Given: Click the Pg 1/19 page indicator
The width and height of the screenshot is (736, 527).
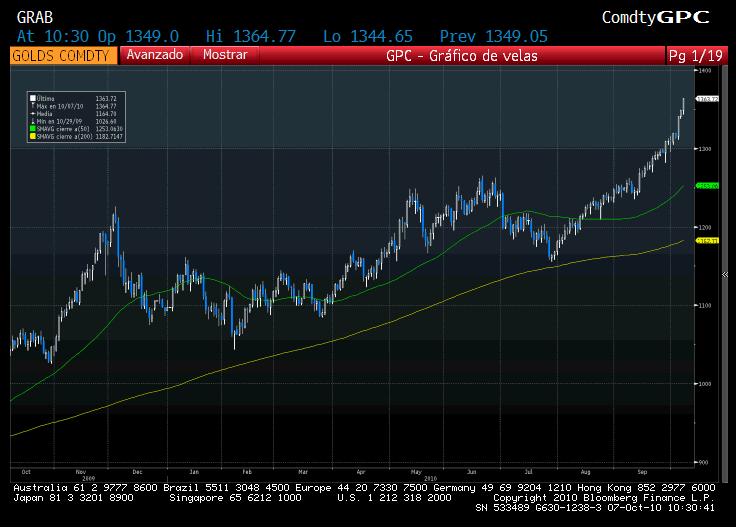Looking at the screenshot, I should 696,56.
